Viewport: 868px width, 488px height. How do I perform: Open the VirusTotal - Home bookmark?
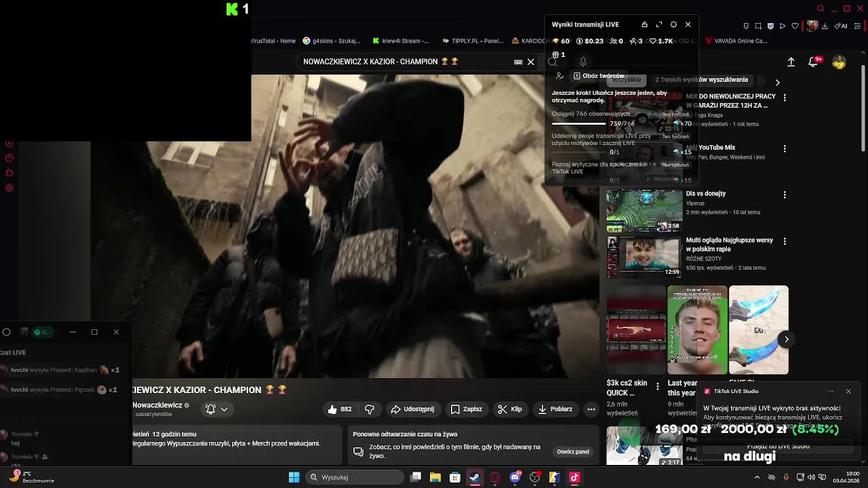click(x=273, y=41)
